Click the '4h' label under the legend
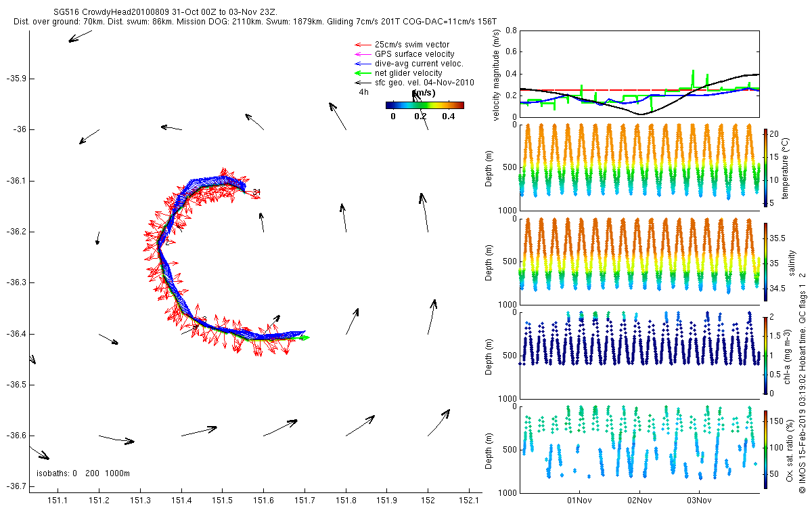812x508 pixels. 363,92
